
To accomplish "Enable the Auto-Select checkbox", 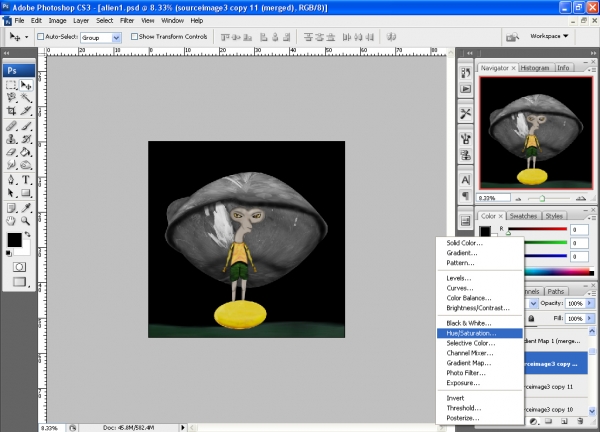I will point(41,37).
